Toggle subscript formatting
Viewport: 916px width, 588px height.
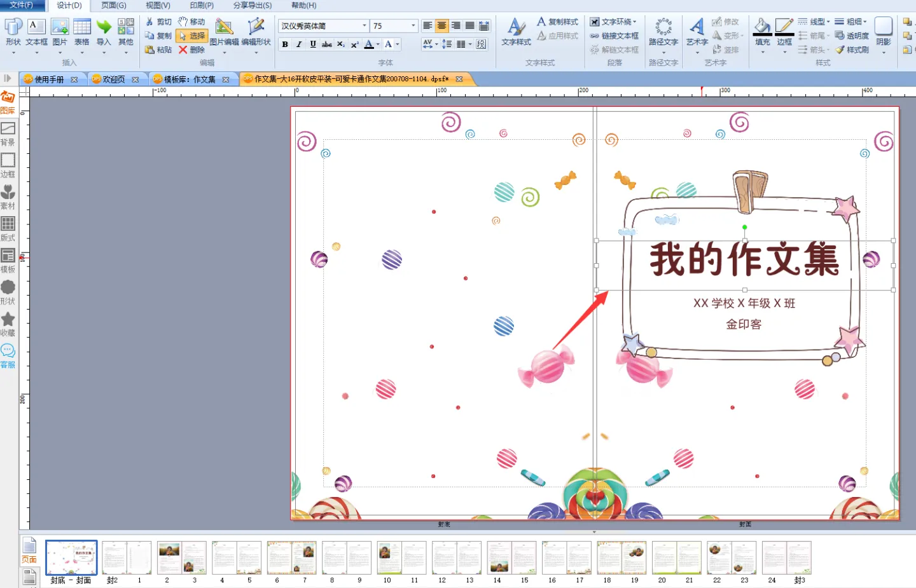341,44
